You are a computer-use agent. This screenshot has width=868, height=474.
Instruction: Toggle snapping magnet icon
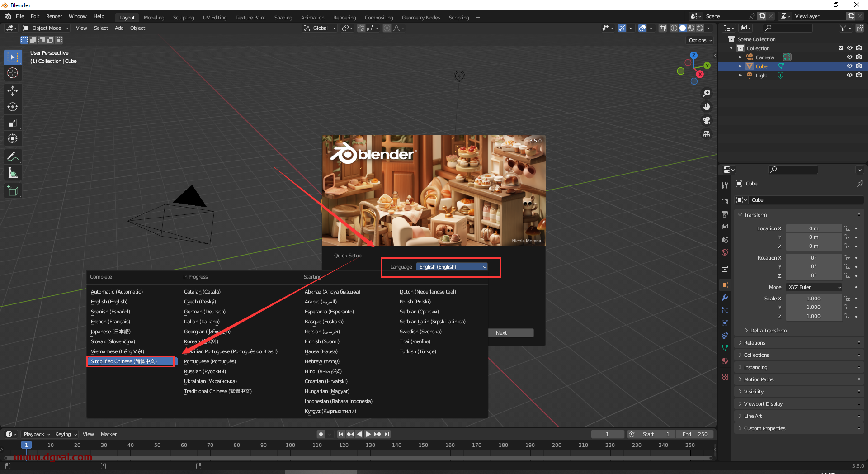click(361, 28)
